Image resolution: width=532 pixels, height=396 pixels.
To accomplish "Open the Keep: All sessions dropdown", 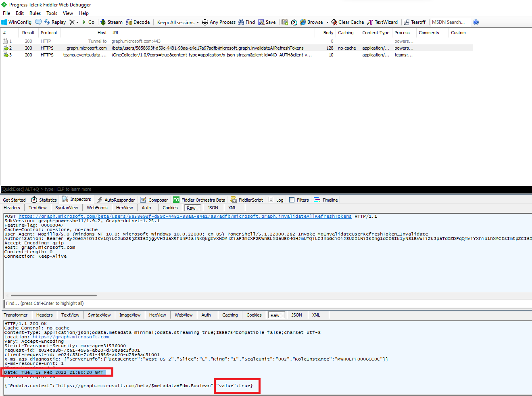I will click(177, 22).
